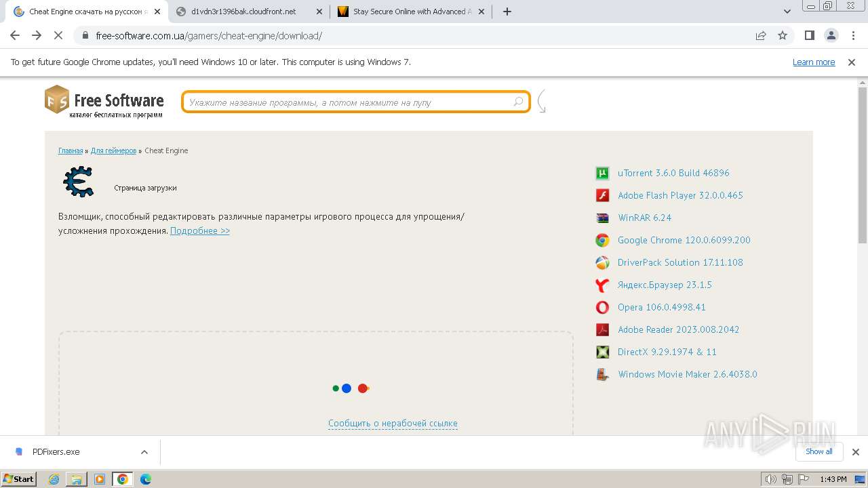Click Сообщить о нерабочей ссылке link
Screen dimensions: 868x488
coord(393,424)
